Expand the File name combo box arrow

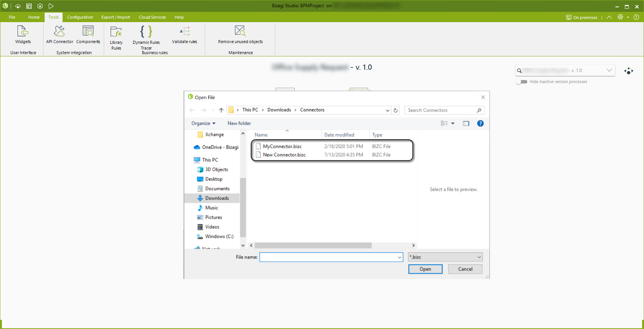pyautogui.click(x=399, y=257)
